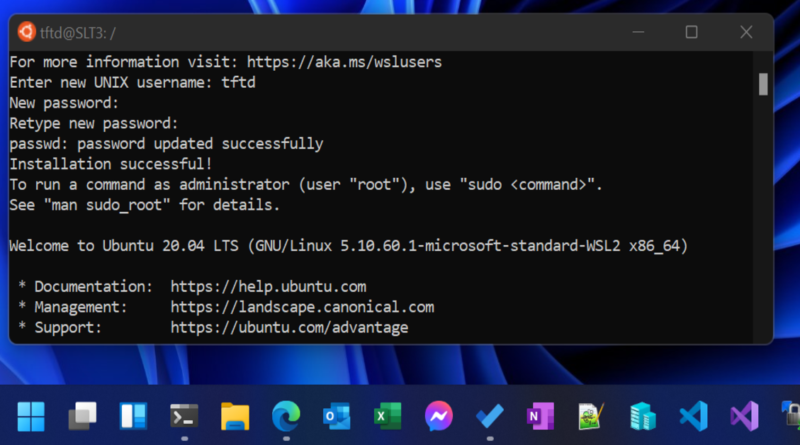The image size is (800, 445).
Task: Click the https://help.ubuntu.com link
Action: coord(268,287)
